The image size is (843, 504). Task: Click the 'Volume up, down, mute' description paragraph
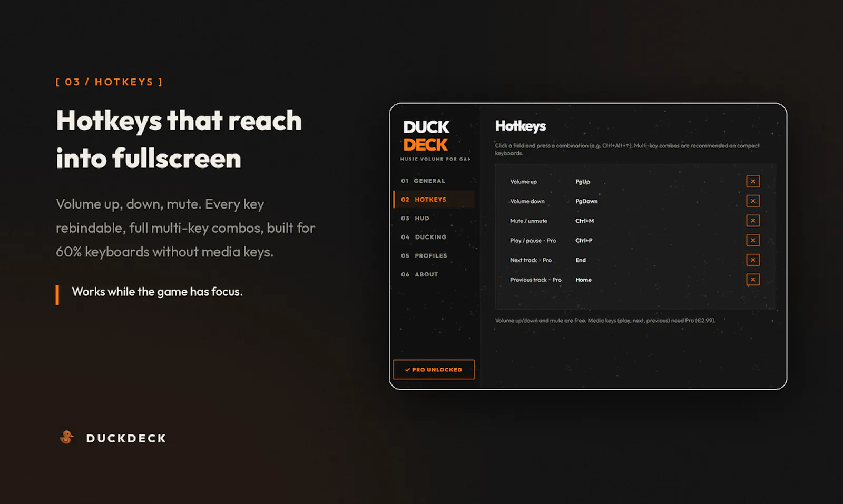[x=185, y=228]
